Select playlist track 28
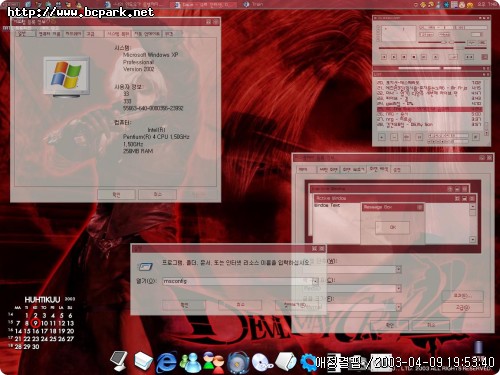The width and height of the screenshot is (500, 375). (429, 124)
